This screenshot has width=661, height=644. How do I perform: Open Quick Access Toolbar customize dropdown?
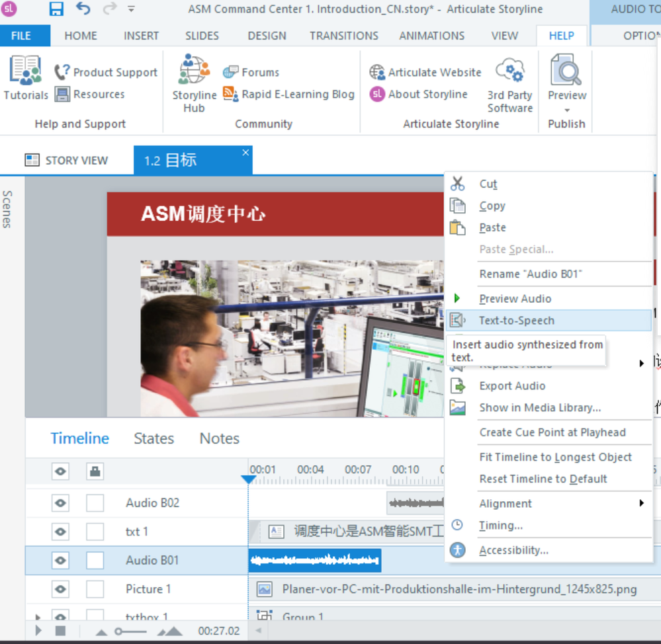(x=131, y=9)
